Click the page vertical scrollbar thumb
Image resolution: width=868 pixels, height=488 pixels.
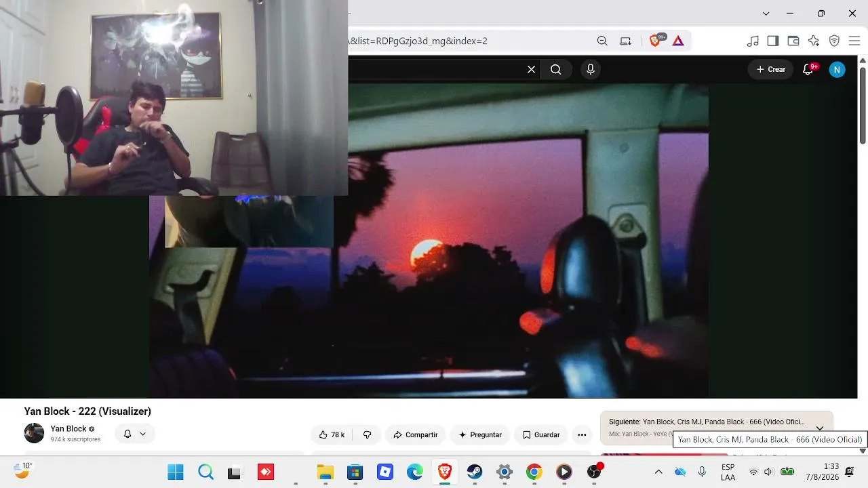[863, 104]
